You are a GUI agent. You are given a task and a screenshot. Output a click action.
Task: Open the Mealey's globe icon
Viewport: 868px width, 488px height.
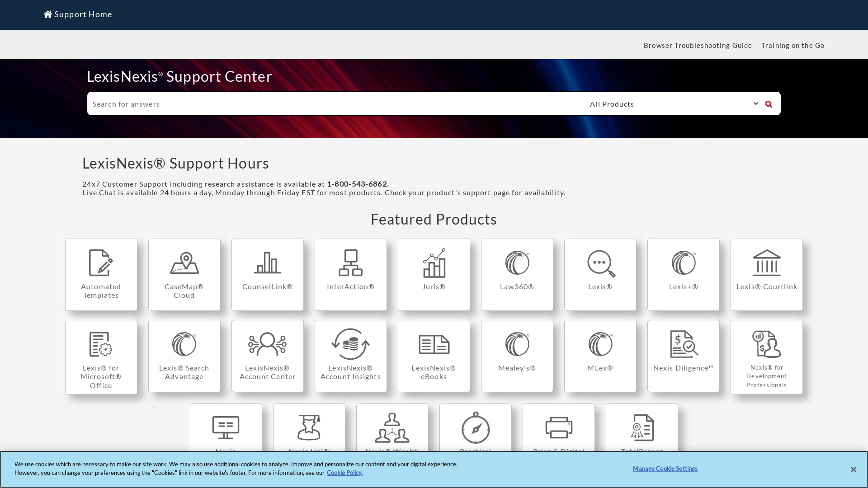click(517, 344)
